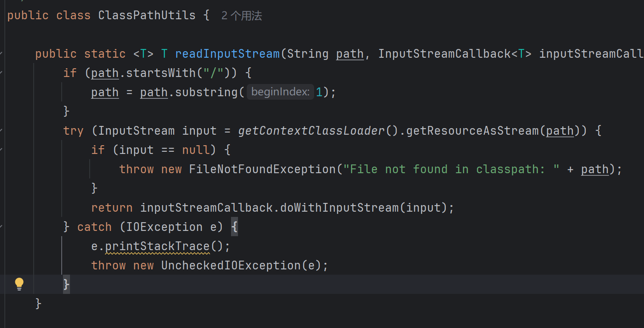Click the UncheckedIOException constructor
This screenshot has height=328, width=644.
pyautogui.click(x=231, y=265)
